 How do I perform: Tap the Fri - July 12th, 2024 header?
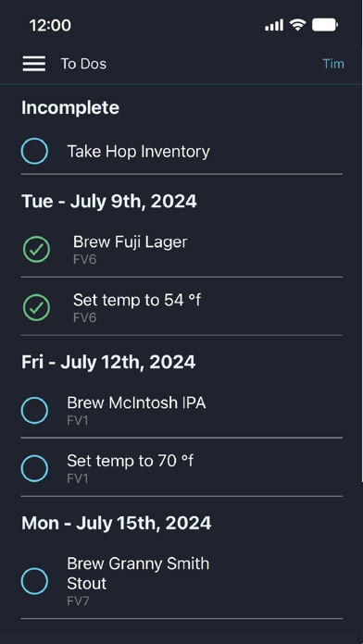(108, 363)
